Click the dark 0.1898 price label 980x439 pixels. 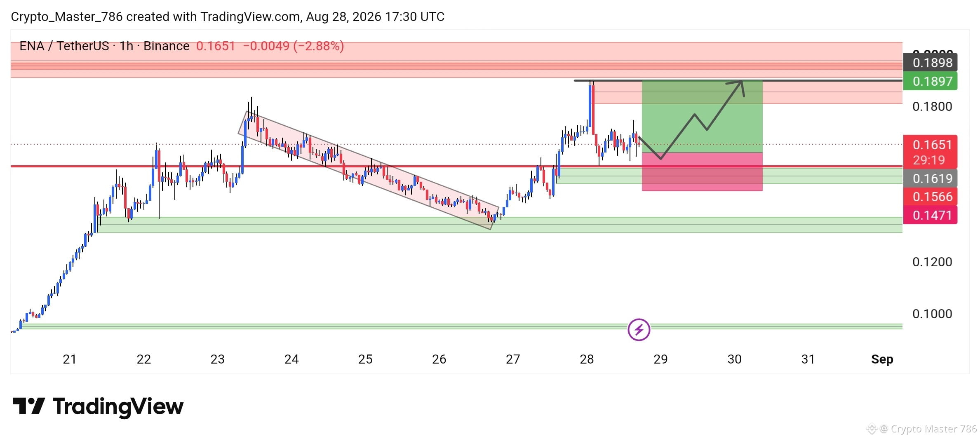coord(930,63)
